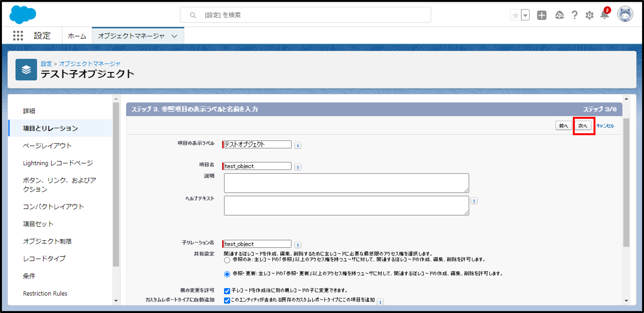Open the help question mark icon
The image size is (644, 313).
[x=574, y=15]
